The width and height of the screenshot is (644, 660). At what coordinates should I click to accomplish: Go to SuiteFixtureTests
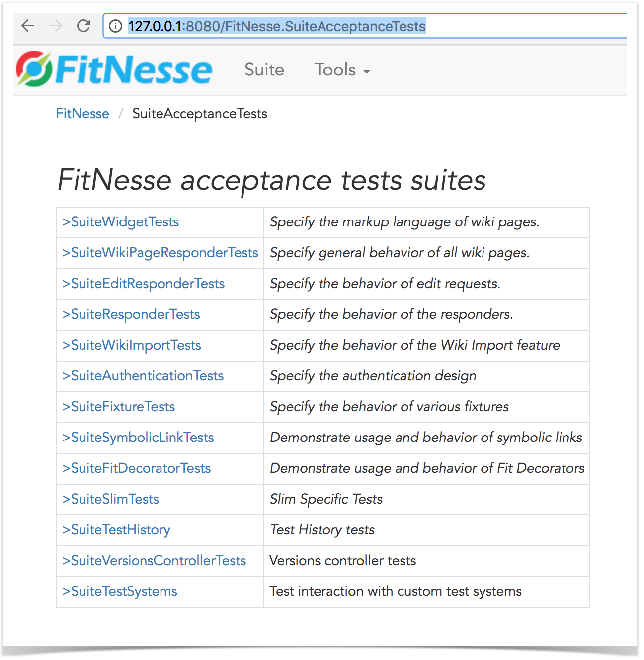[x=118, y=407]
